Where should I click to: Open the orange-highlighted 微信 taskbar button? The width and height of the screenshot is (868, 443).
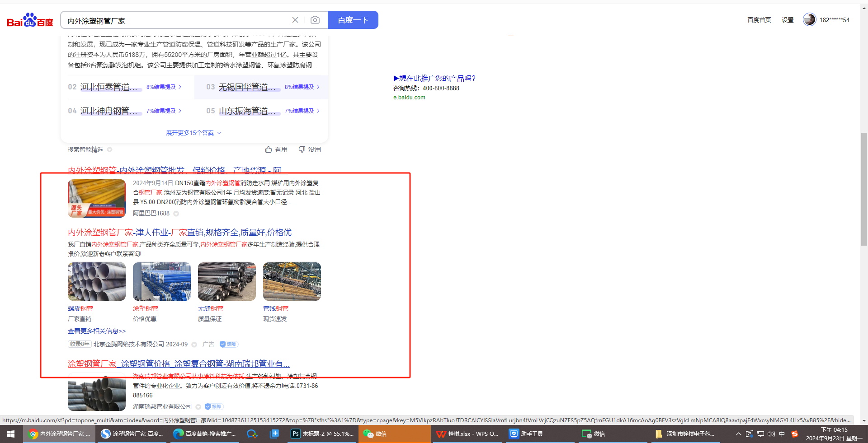(394, 434)
